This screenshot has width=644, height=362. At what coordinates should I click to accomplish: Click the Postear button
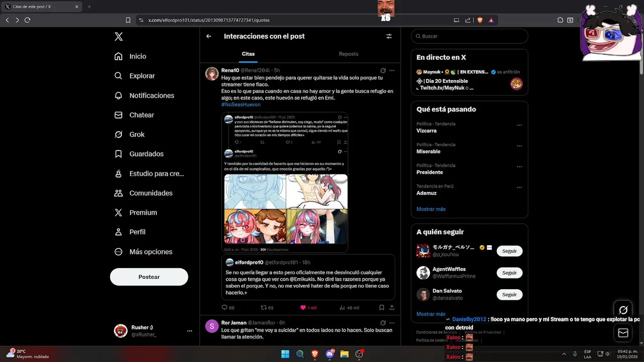(149, 277)
